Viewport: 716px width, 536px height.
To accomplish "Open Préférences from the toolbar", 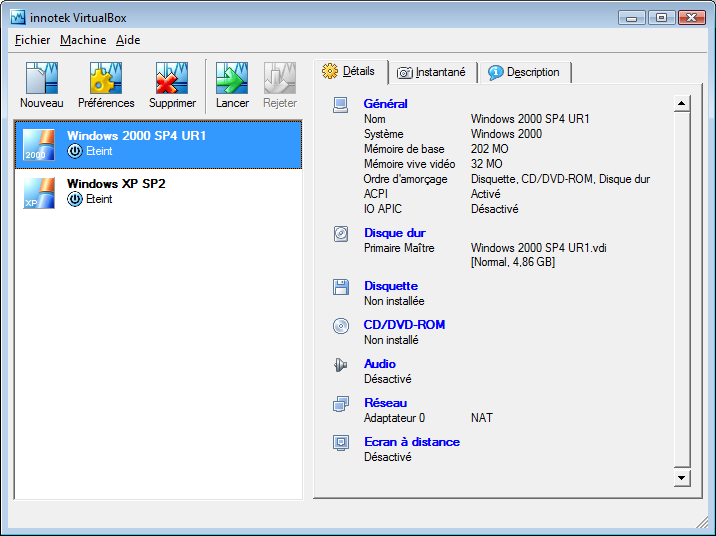I will (106, 79).
